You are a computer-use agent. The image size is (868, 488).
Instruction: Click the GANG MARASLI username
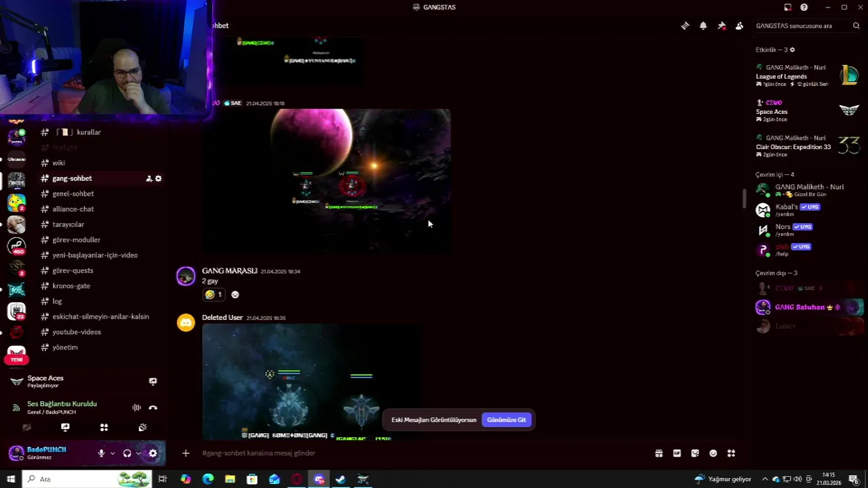229,271
